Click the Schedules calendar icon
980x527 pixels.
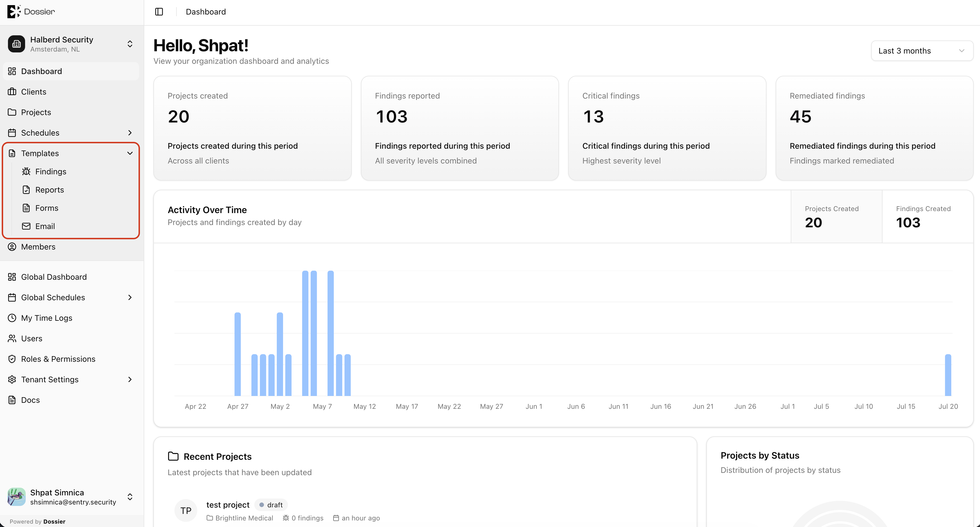[12, 133]
